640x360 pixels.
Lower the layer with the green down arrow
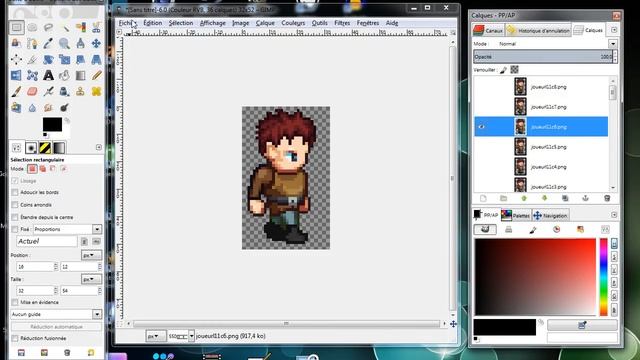544,198
